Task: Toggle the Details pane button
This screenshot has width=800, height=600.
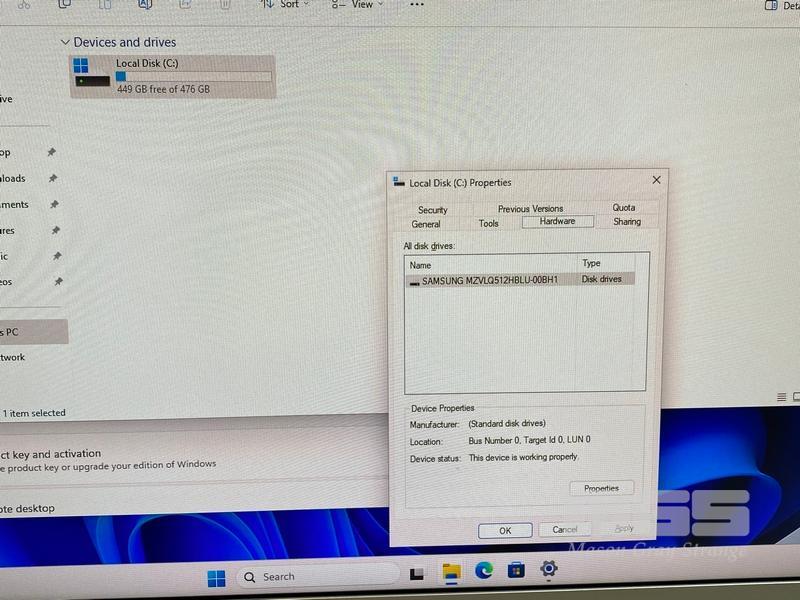Action: point(782,5)
